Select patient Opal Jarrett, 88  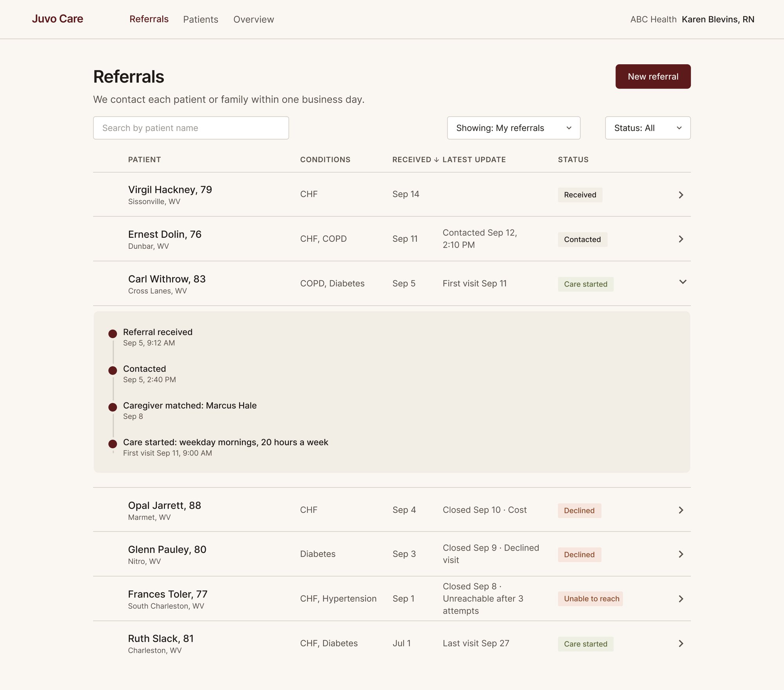pyautogui.click(x=164, y=505)
